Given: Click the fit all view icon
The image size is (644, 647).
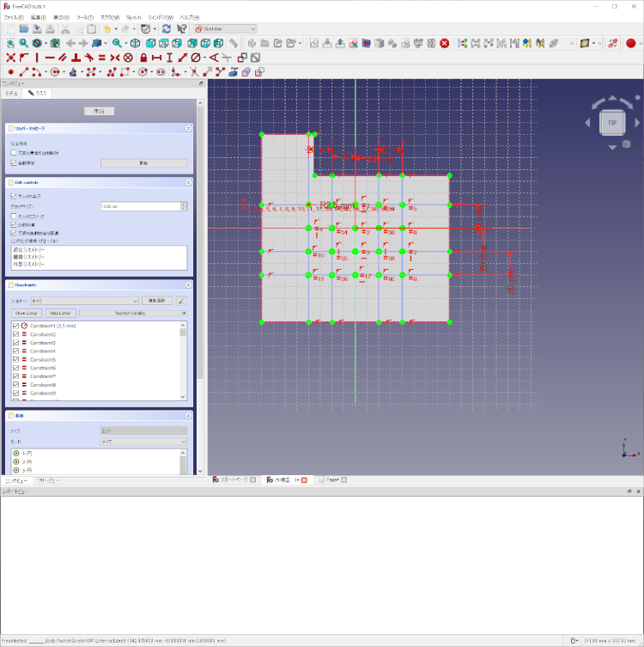Looking at the screenshot, I should [x=10, y=43].
